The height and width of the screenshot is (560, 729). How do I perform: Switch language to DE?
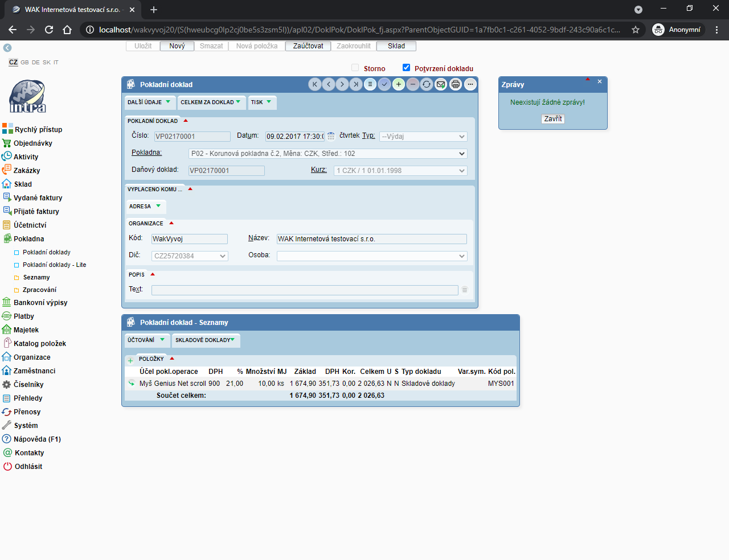[36, 63]
